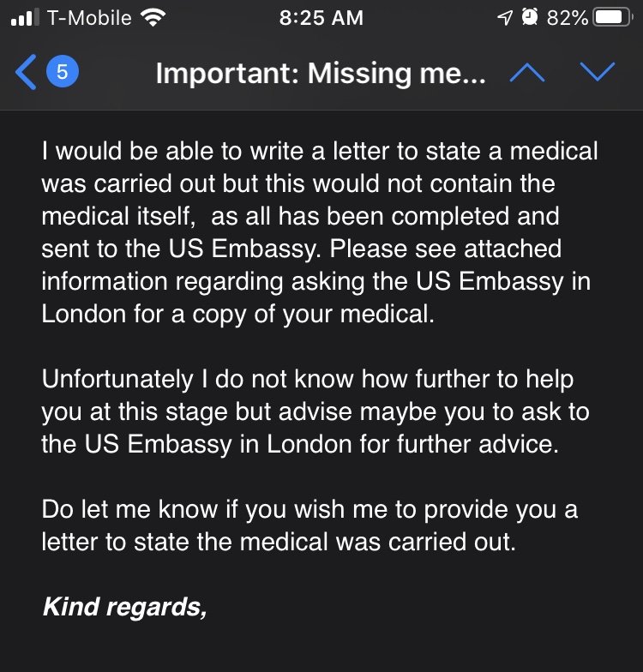Tap the Wi-Fi icon in status bar
The image size is (643, 672).
(x=153, y=18)
